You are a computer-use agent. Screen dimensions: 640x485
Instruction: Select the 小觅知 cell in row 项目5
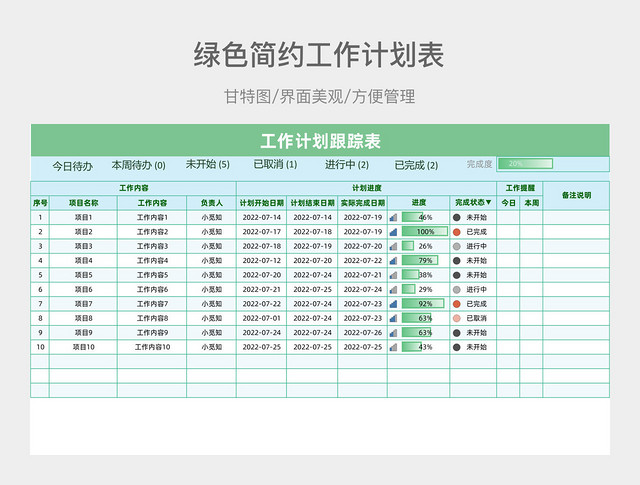coord(211,275)
